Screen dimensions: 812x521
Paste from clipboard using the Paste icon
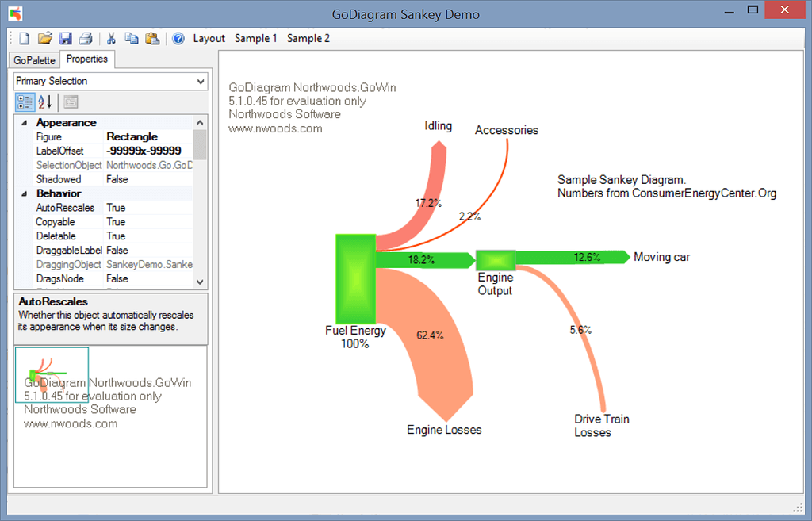coord(152,38)
